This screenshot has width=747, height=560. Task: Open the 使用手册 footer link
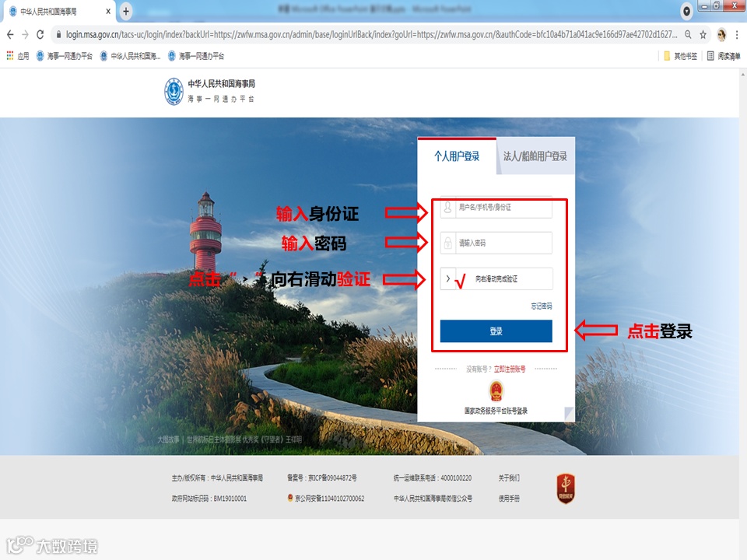point(509,499)
